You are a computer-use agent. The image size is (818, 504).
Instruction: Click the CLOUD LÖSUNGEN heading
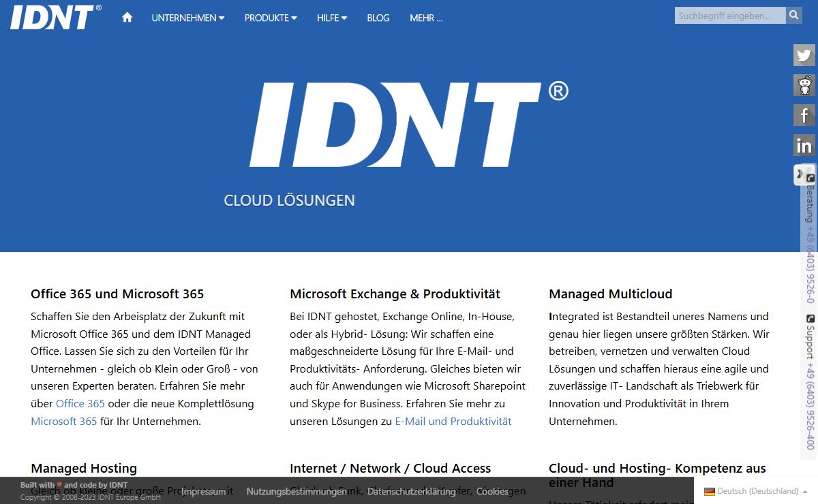[289, 200]
